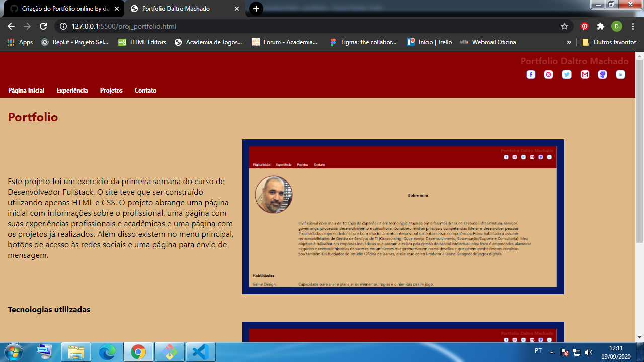Open the Gmail social icon in header
The image size is (644, 362).
tap(585, 75)
